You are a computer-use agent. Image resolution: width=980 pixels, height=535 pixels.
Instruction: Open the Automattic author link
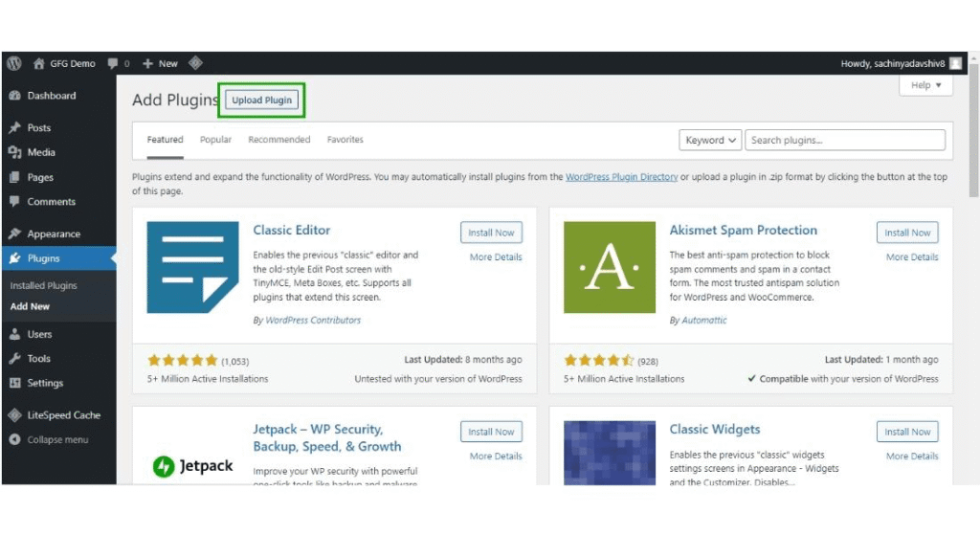pos(703,320)
